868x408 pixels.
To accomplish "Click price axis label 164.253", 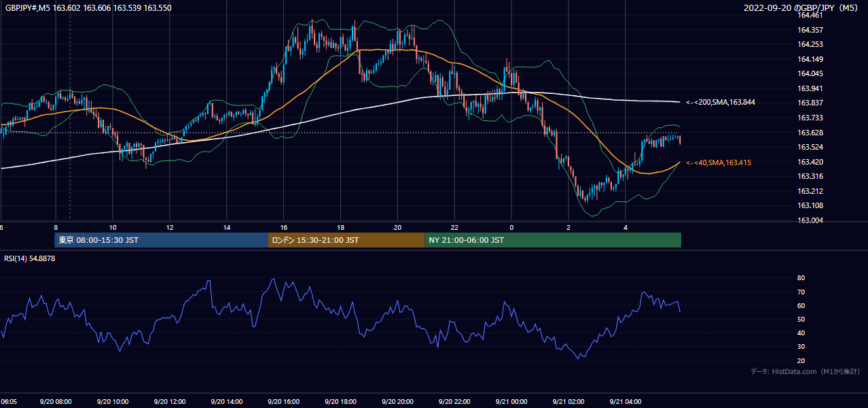I will (812, 44).
